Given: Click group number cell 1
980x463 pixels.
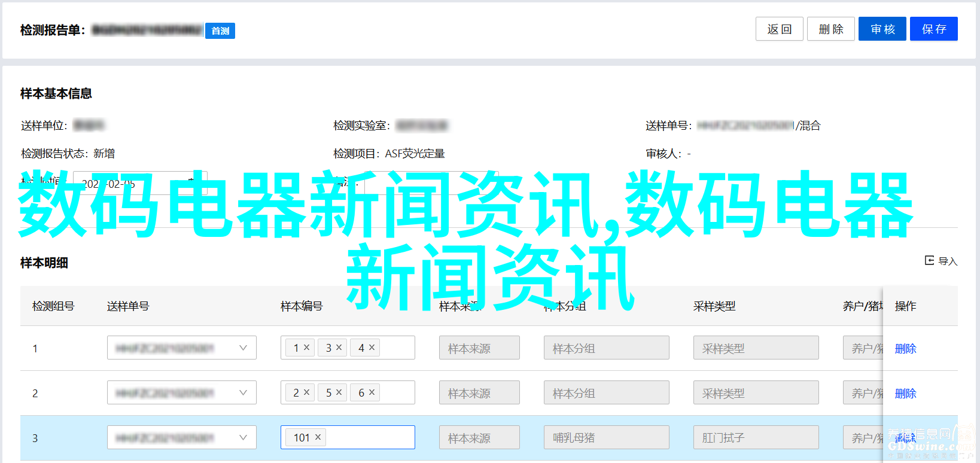Looking at the screenshot, I should (x=35, y=348).
